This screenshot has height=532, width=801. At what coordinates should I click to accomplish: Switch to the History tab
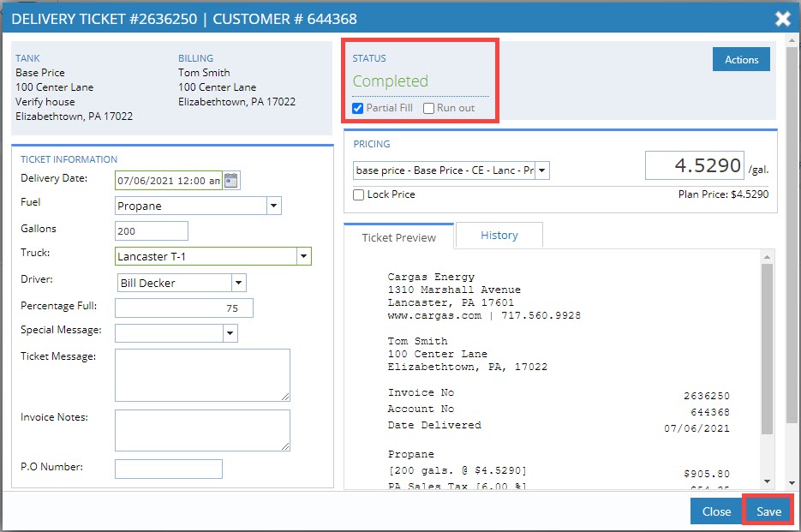499,235
